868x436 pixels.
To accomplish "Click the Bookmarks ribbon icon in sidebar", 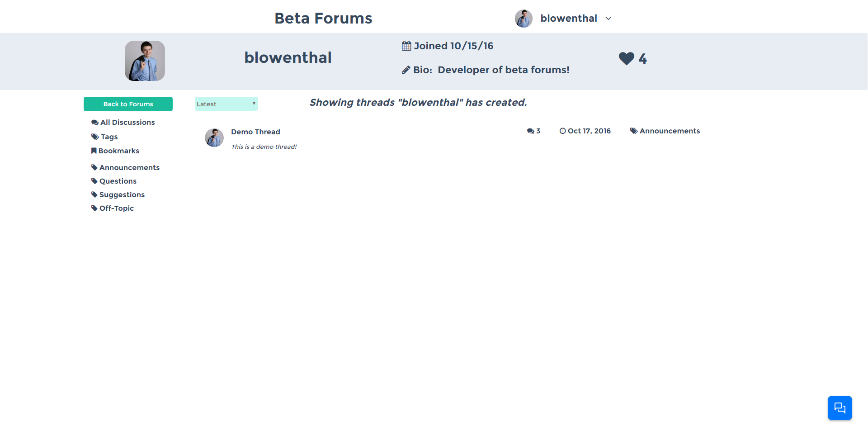I will tap(94, 151).
